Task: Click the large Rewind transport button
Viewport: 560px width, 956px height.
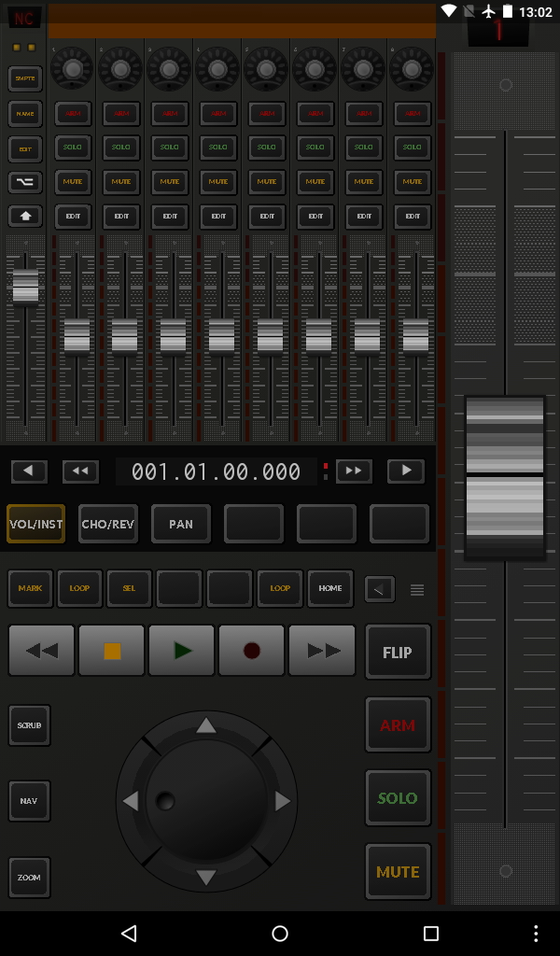Action: [x=42, y=651]
